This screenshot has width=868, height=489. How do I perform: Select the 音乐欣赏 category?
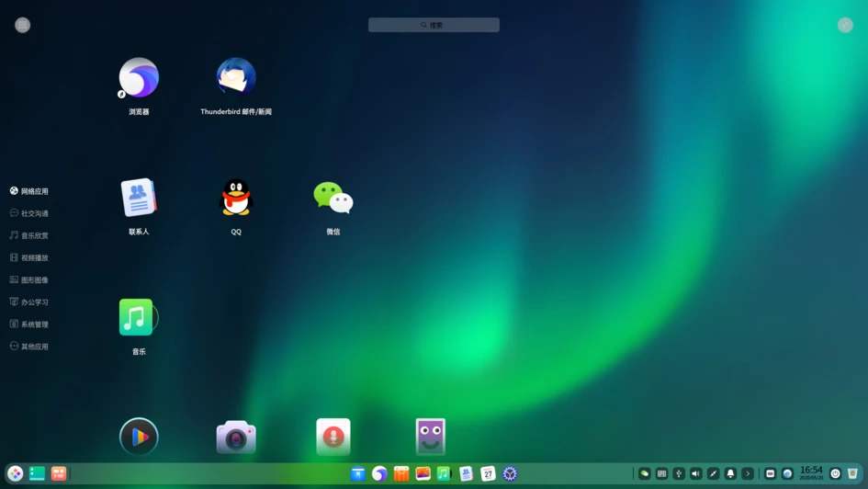(x=28, y=235)
